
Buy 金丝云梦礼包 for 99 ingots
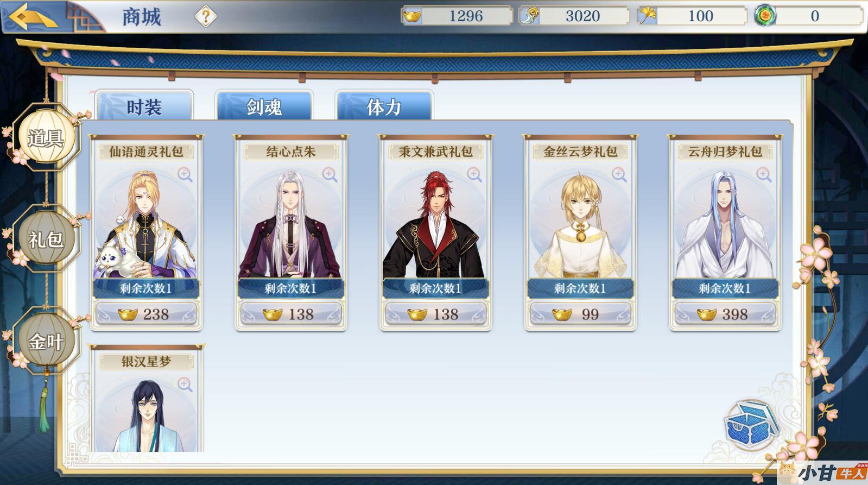(x=580, y=314)
